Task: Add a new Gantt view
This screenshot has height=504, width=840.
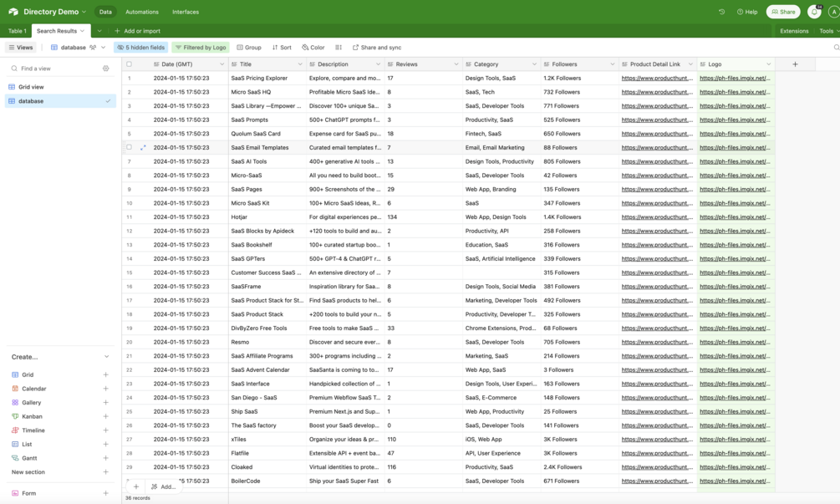Action: coord(105,459)
